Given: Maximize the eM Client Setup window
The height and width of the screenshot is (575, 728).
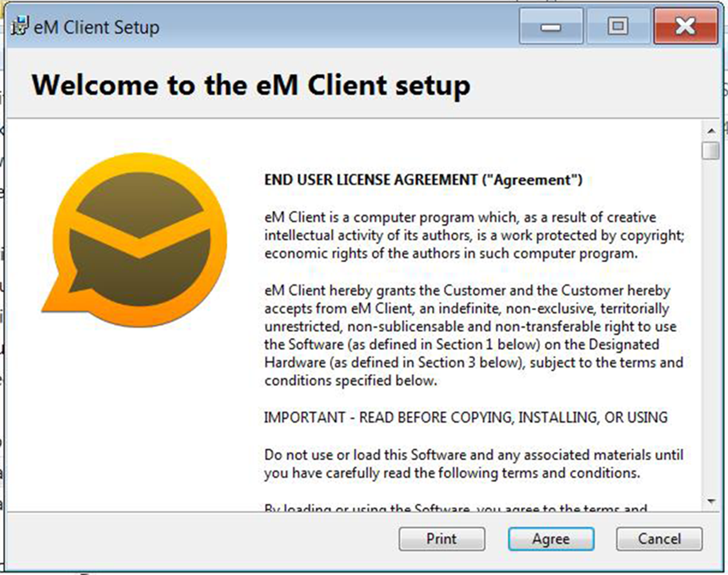Looking at the screenshot, I should (x=618, y=26).
